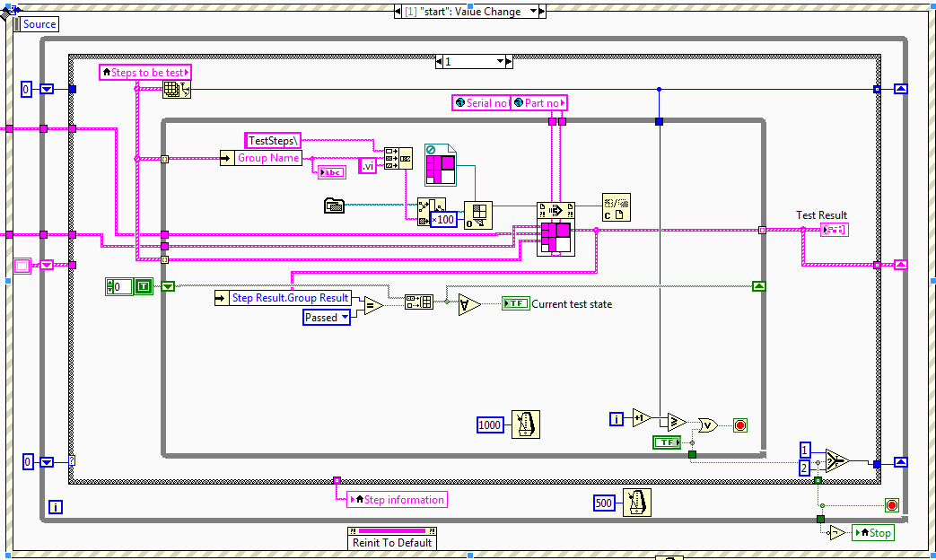Click the TestSteps\ string constant

273,140
